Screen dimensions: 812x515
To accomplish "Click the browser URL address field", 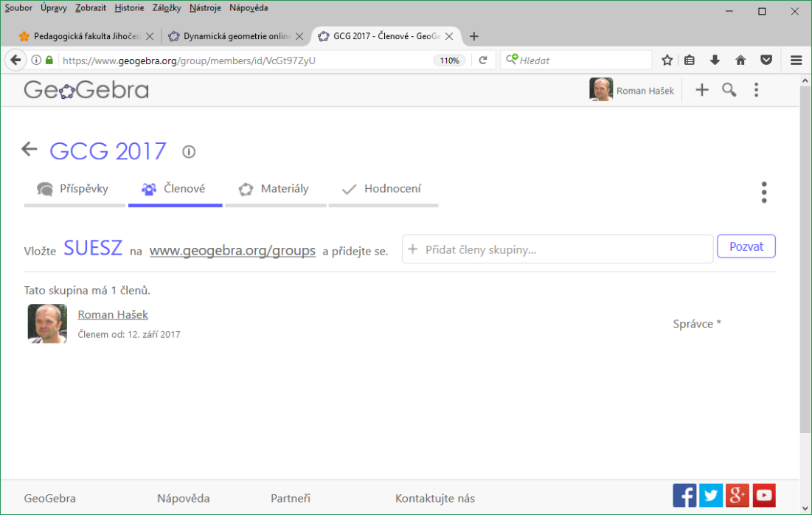I will pyautogui.click(x=246, y=60).
